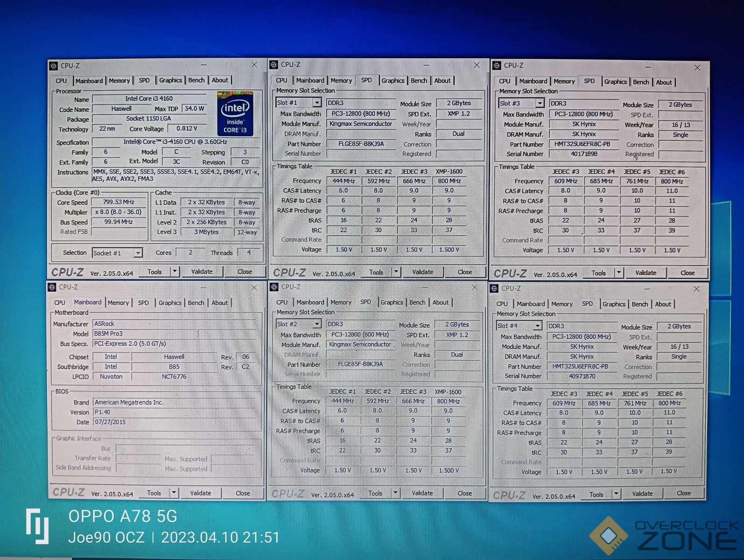Click XMP 1.2 value in Slot #1 window
This screenshot has height=560, width=744.
(x=459, y=113)
